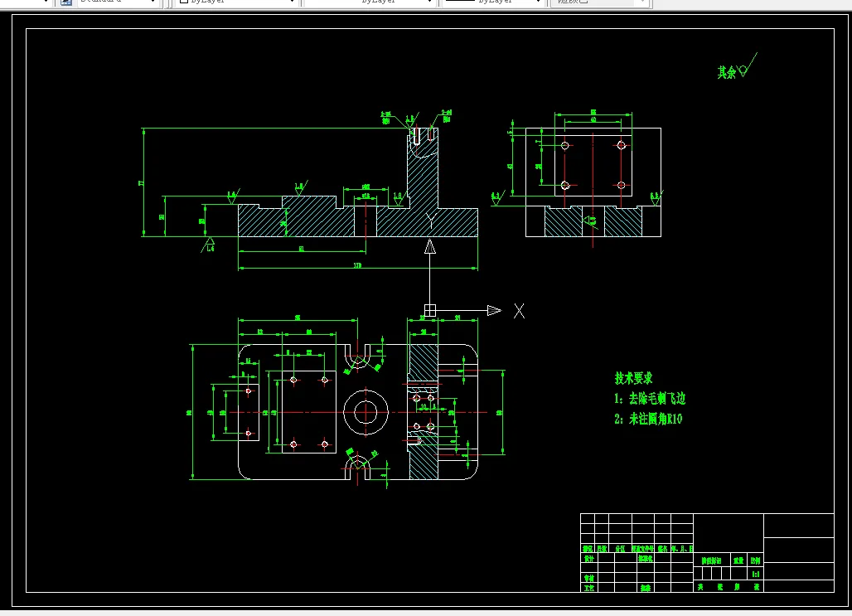Pick the 77 overall height dimension
Image resolution: width=852 pixels, height=616 pixels.
pyautogui.click(x=141, y=183)
